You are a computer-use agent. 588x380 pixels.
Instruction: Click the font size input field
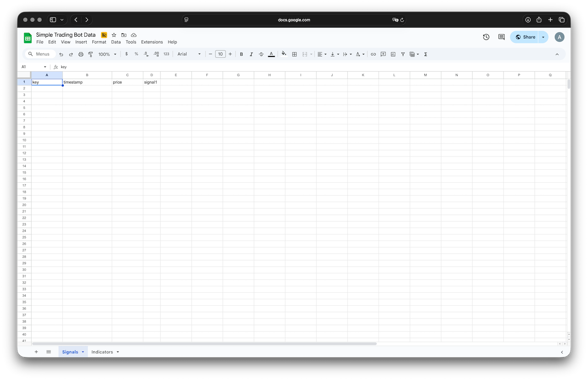[220, 54]
